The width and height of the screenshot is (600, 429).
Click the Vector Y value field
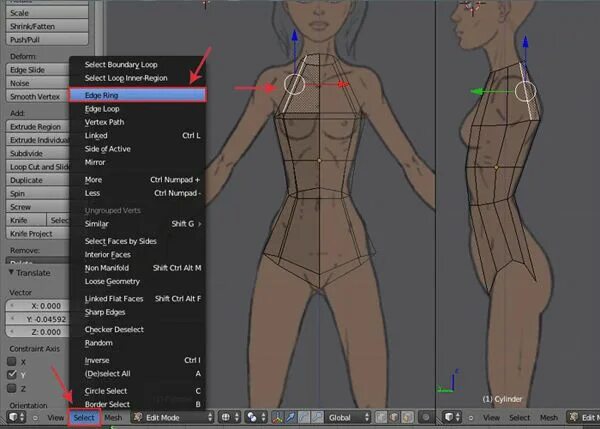tap(38, 319)
